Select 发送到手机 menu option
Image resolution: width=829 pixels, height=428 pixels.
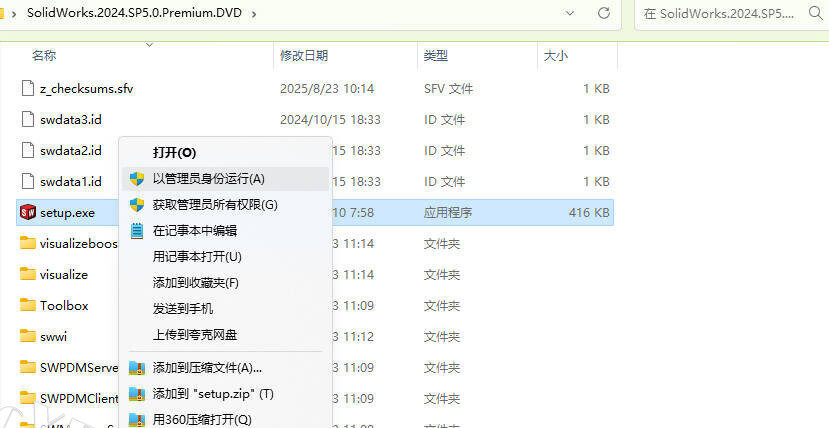tap(183, 309)
